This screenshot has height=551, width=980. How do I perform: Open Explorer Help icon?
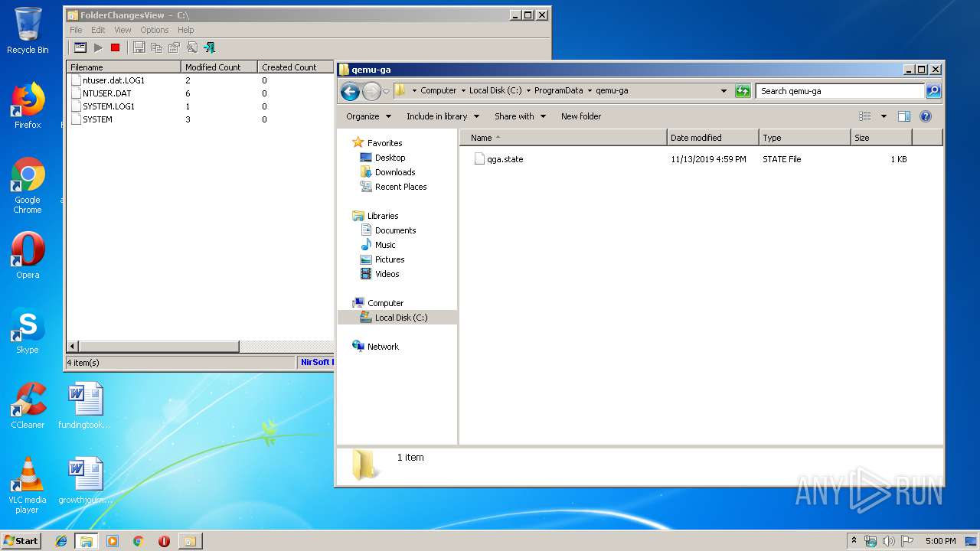pyautogui.click(x=925, y=116)
